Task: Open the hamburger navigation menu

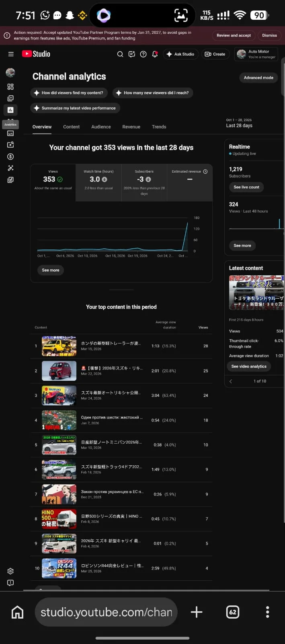Action: [x=11, y=54]
